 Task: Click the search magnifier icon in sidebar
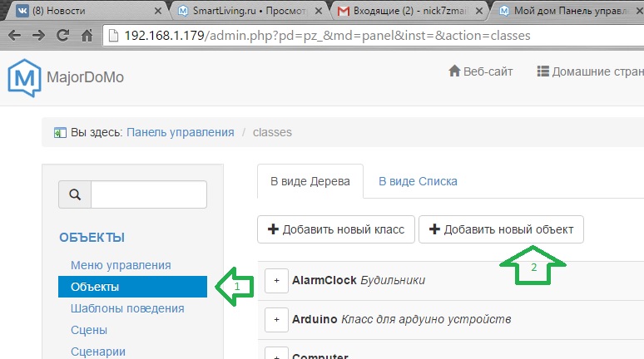(x=75, y=194)
